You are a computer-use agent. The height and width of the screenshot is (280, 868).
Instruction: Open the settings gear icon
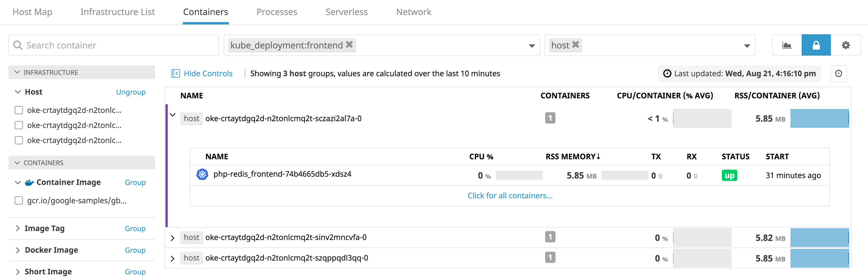(846, 45)
